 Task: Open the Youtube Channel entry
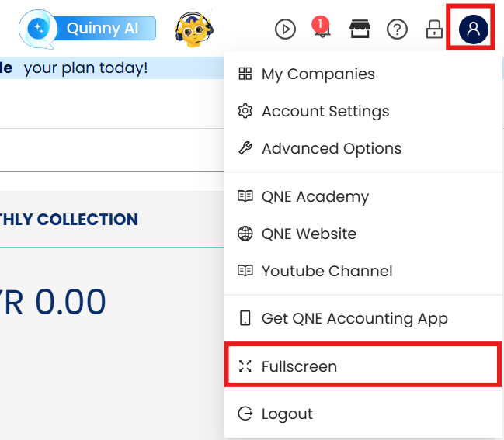tap(327, 271)
